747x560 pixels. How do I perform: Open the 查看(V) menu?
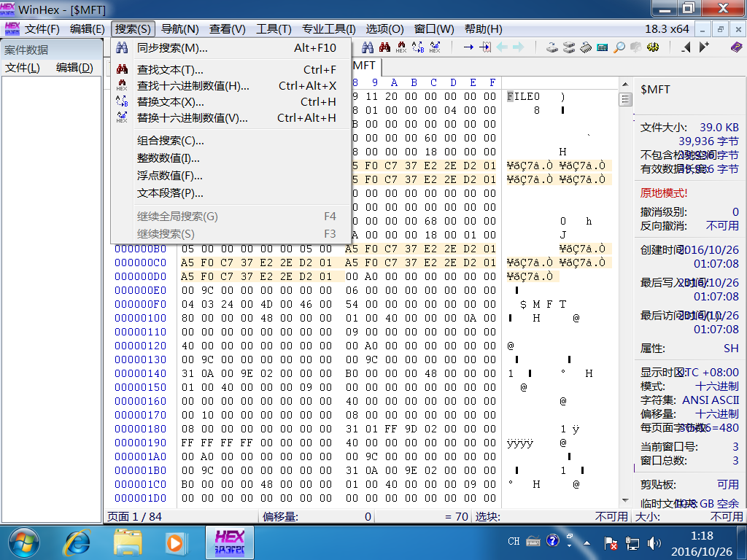228,29
